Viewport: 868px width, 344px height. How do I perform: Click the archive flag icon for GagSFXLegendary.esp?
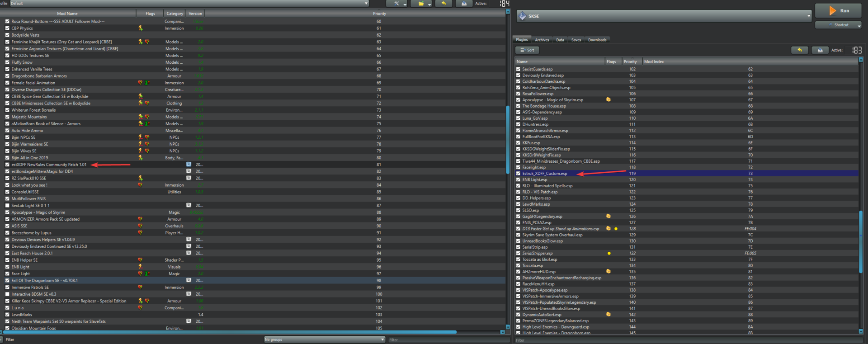(609, 216)
